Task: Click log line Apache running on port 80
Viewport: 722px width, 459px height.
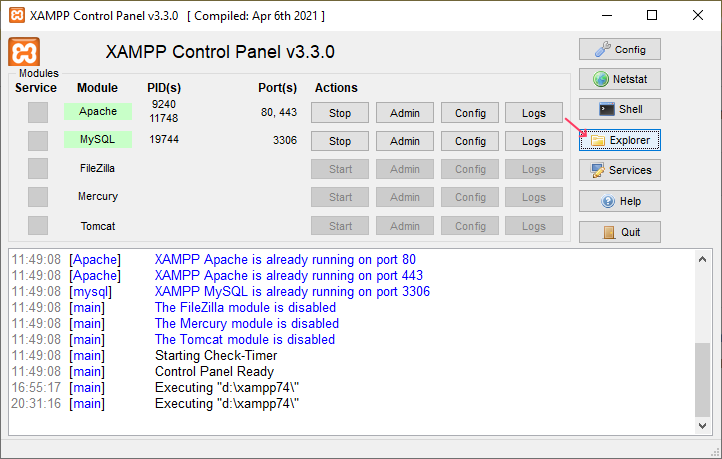Action: 285,260
